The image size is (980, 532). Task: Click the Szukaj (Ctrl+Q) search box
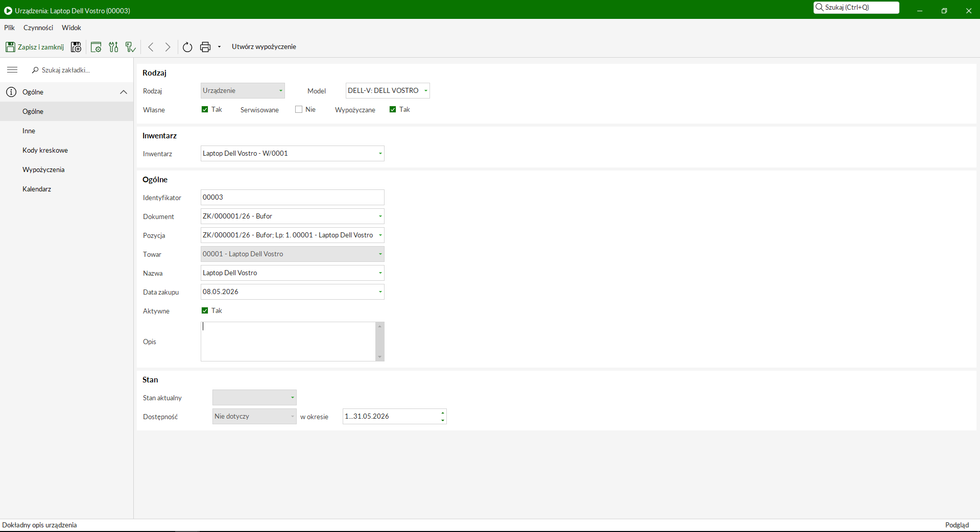856,7
